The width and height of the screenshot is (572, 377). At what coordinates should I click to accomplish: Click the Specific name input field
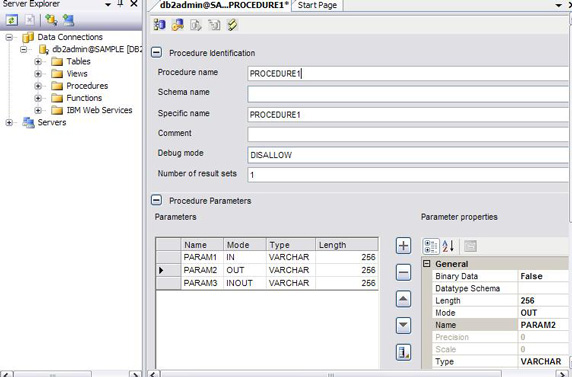[408, 115]
